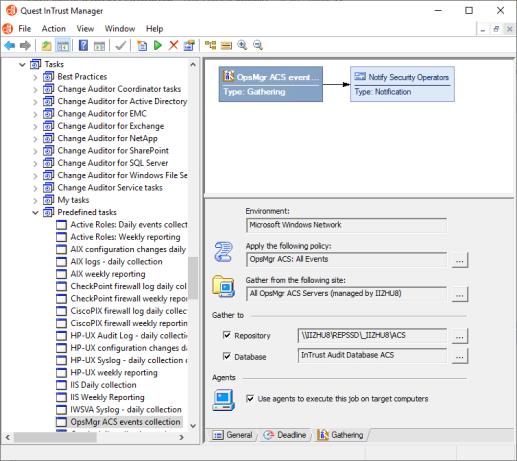Click the checkmark commit toolbar icon
The image size is (517, 461).
click(x=120, y=45)
